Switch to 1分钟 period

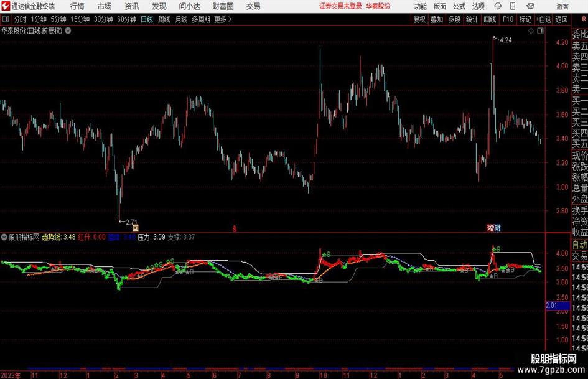(39, 19)
